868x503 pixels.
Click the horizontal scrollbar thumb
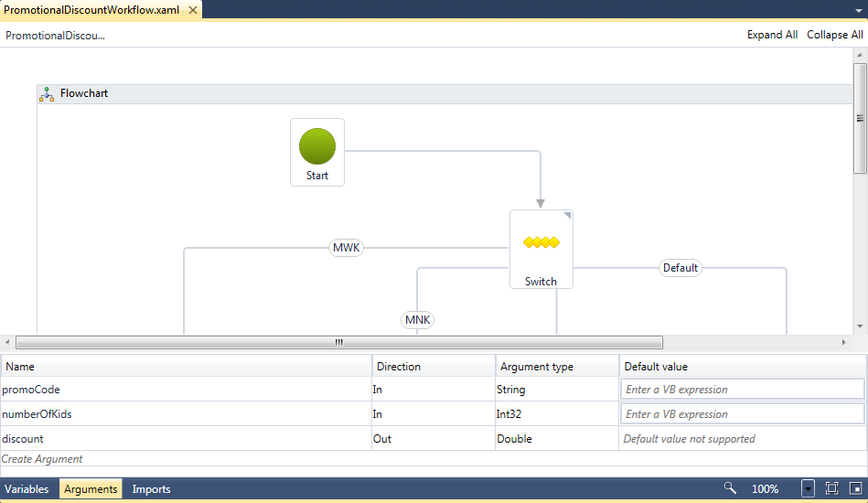coord(338,343)
